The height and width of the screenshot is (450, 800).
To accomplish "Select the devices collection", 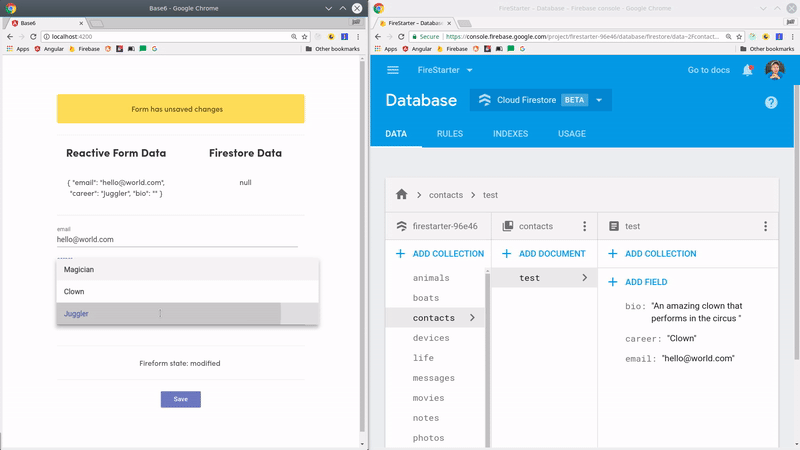I will 431,338.
